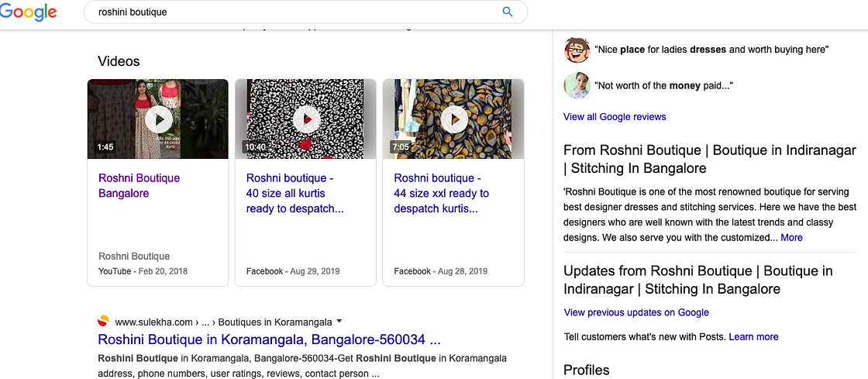Click cartoon reviewer avatar with glasses
The image size is (868, 379).
577,50
